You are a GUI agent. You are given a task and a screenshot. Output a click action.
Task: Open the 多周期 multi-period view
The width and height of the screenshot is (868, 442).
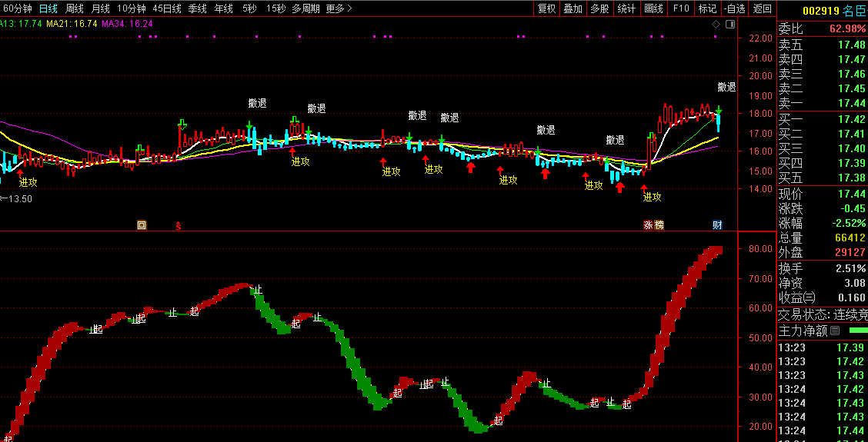click(x=307, y=8)
